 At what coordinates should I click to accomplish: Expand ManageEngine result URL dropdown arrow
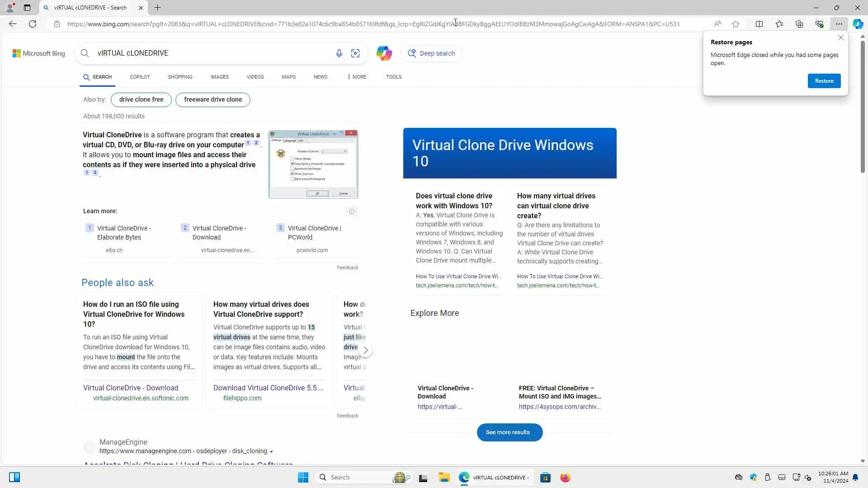point(271,451)
